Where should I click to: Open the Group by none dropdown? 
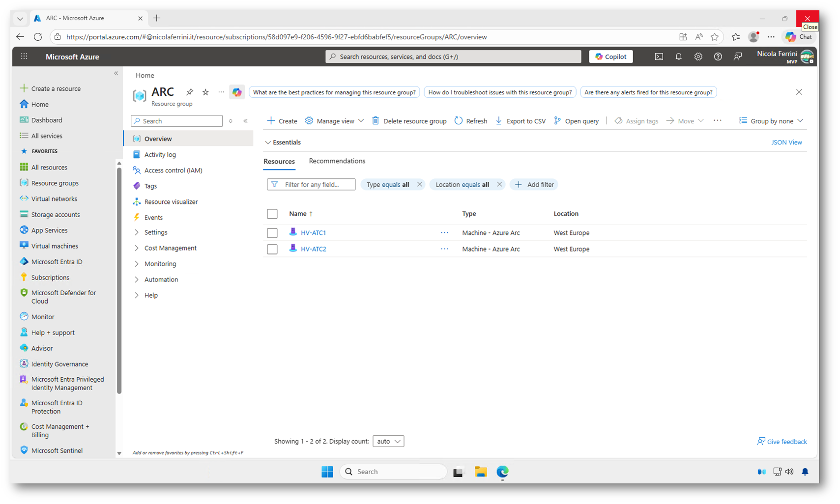click(x=771, y=121)
